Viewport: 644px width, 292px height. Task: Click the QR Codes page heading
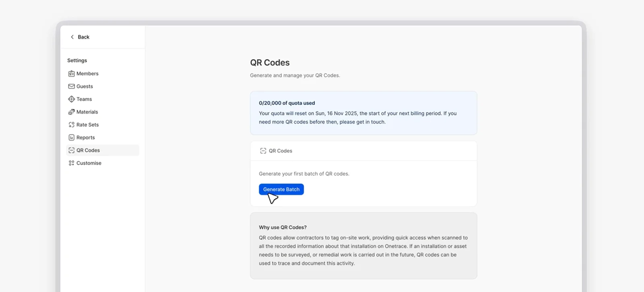[x=270, y=62]
